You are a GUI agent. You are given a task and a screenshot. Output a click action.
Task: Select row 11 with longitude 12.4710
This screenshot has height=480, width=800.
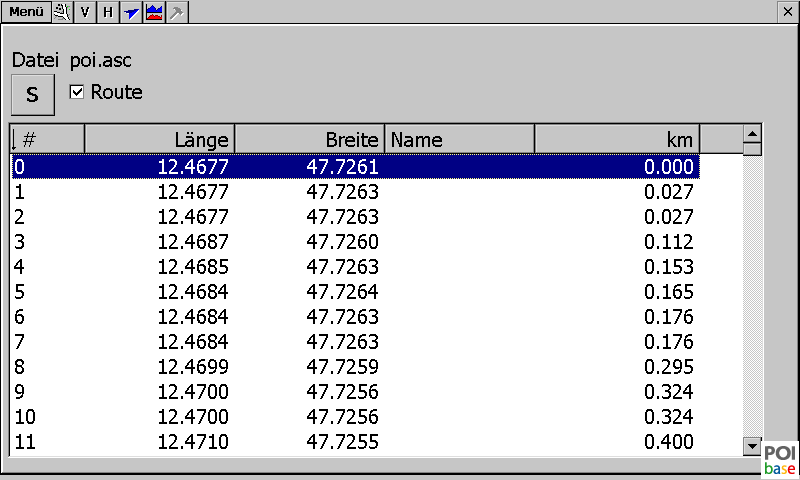pyautogui.click(x=354, y=443)
